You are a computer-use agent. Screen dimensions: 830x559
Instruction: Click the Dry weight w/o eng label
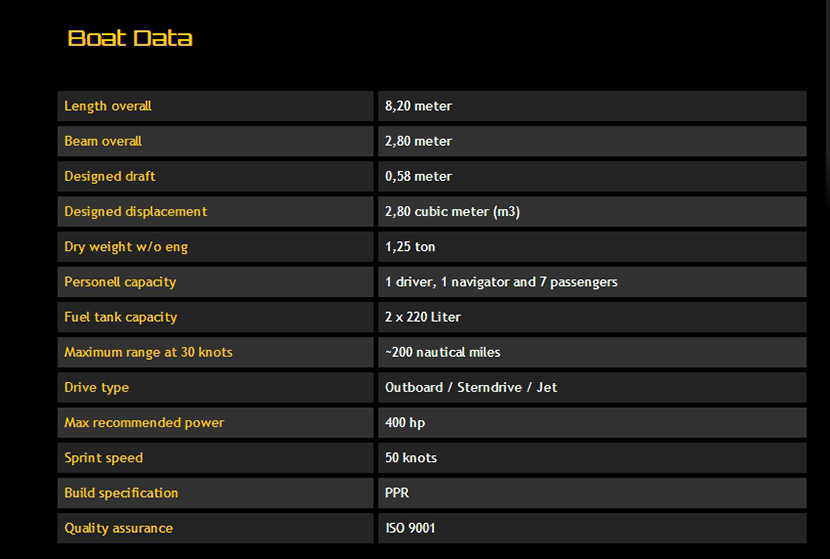coord(126,246)
